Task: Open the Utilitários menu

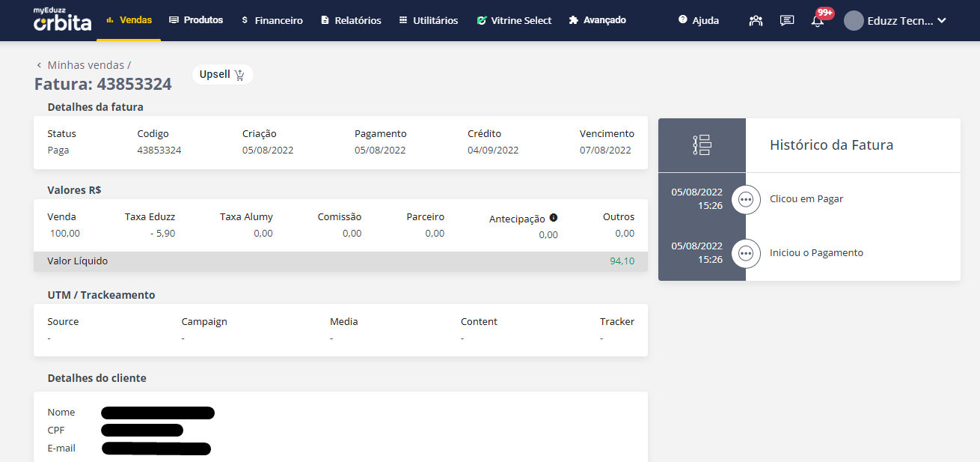Action: tap(428, 20)
